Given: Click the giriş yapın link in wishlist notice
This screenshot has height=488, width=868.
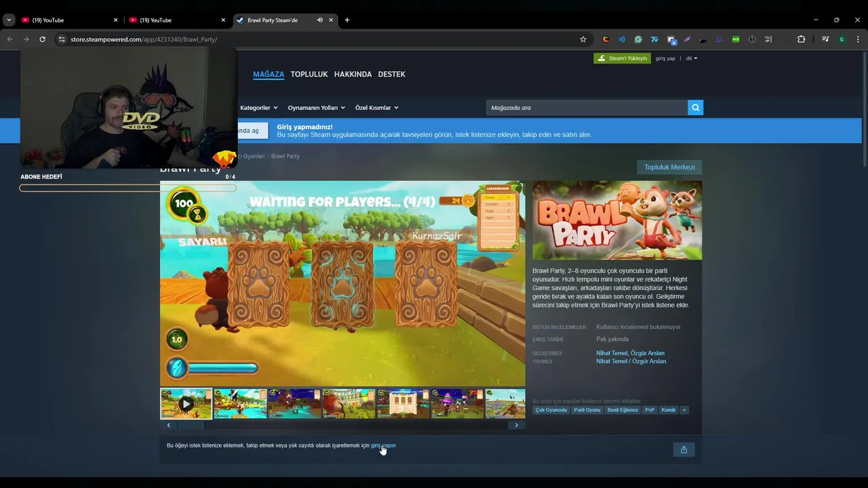Looking at the screenshot, I should (383, 445).
